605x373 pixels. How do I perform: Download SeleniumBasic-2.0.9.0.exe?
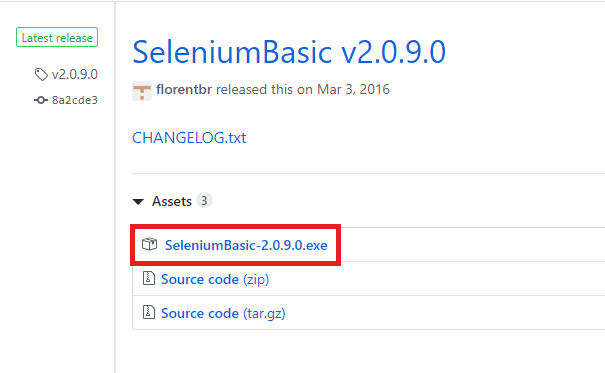tap(246, 245)
